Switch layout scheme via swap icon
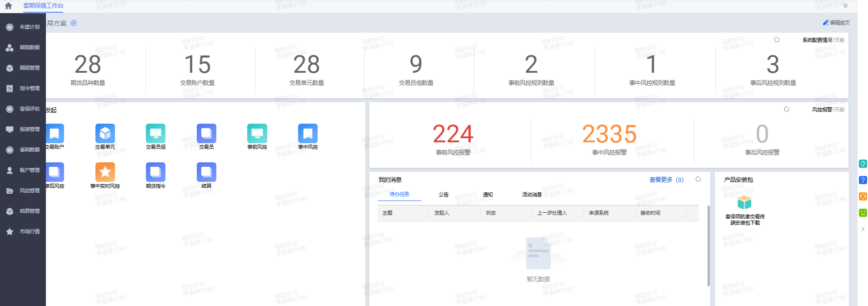The height and width of the screenshot is (306, 868). click(x=74, y=23)
